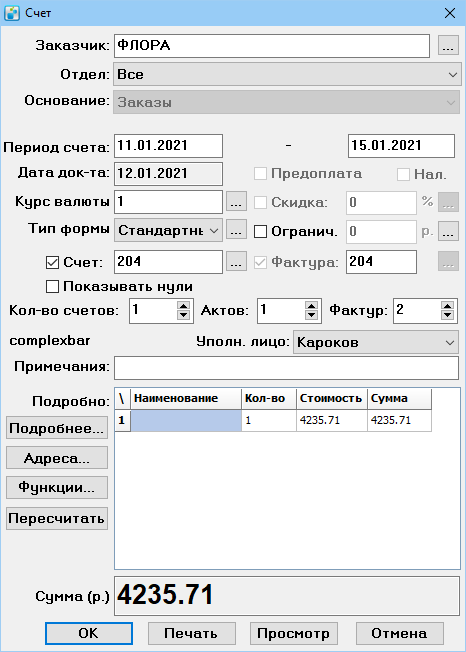Open customer lookup next to Заказчик field
The image size is (466, 652).
pyautogui.click(x=448, y=45)
